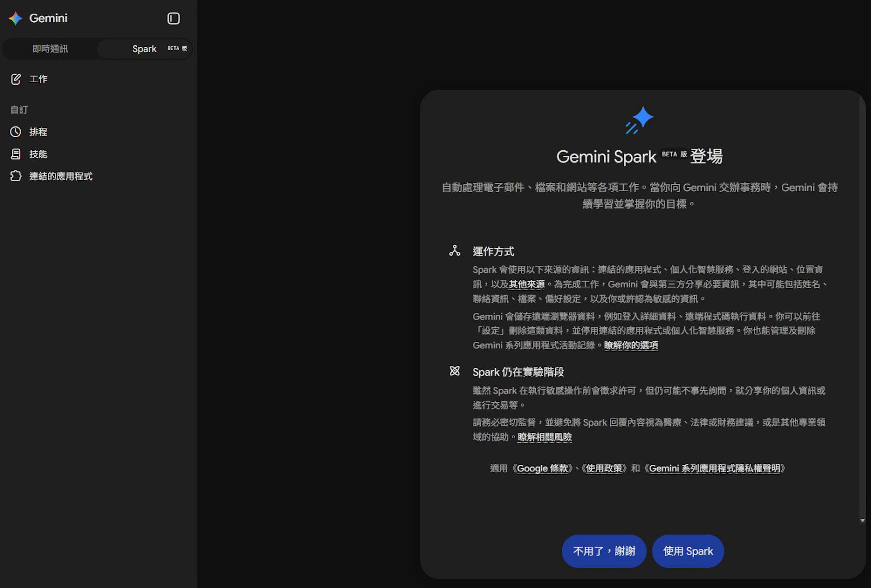This screenshot has width=871, height=588.
Task: Click the 運作方式 heading
Action: [x=493, y=252]
